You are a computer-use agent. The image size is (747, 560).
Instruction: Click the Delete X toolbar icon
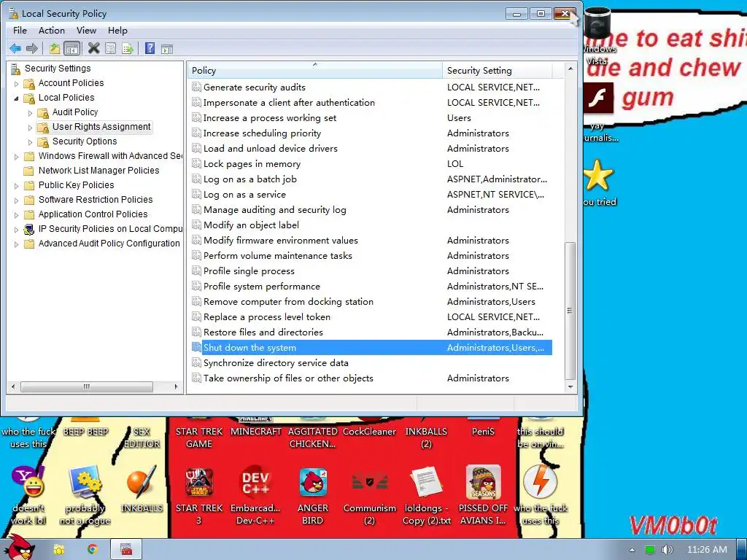click(x=94, y=48)
